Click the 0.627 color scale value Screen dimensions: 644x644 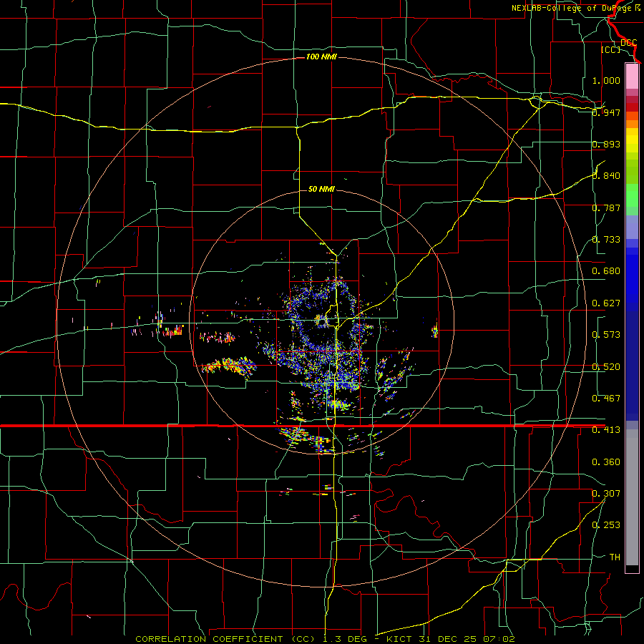coord(606,303)
